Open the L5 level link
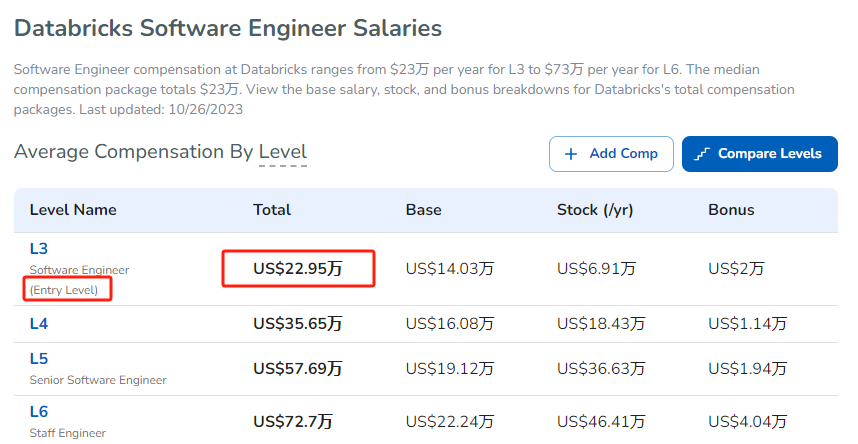The image size is (858, 444). click(39, 359)
